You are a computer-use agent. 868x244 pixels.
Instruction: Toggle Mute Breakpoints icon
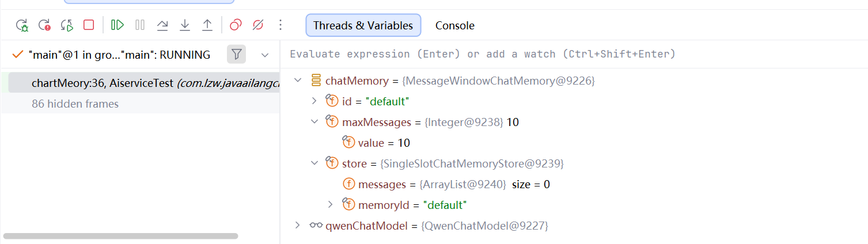(x=258, y=25)
